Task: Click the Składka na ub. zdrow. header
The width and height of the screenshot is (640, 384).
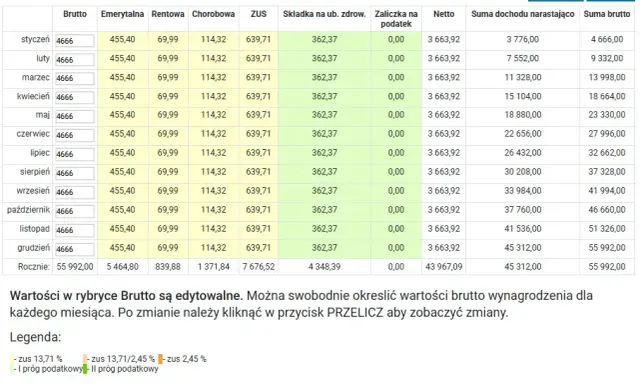Action: pyautogui.click(x=324, y=14)
